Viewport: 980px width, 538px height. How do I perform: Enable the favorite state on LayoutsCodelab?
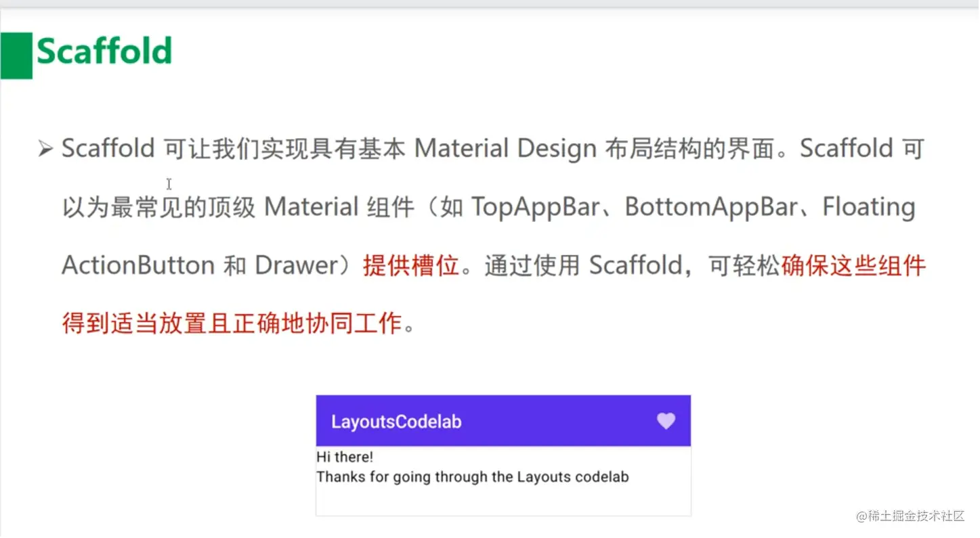[x=666, y=421]
